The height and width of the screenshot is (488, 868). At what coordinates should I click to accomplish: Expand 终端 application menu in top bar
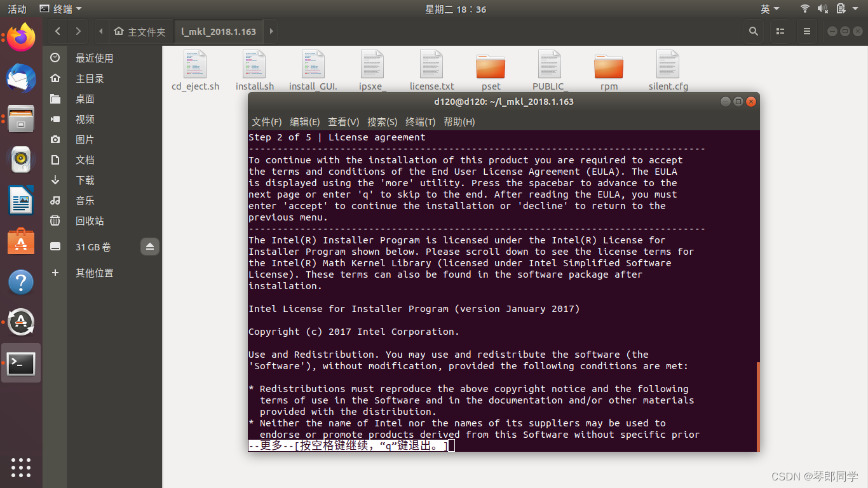[x=60, y=9]
